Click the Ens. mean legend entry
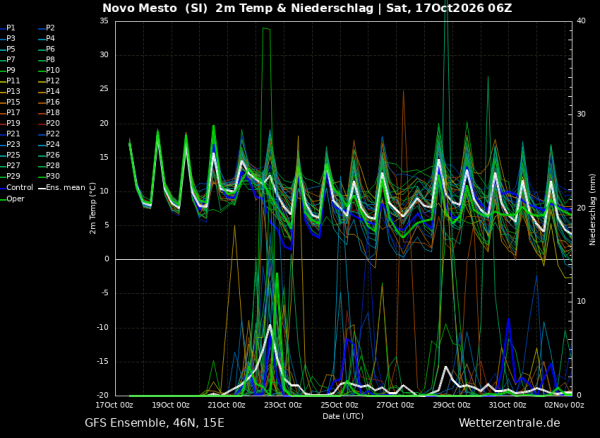This screenshot has width=600, height=438. coord(62,188)
